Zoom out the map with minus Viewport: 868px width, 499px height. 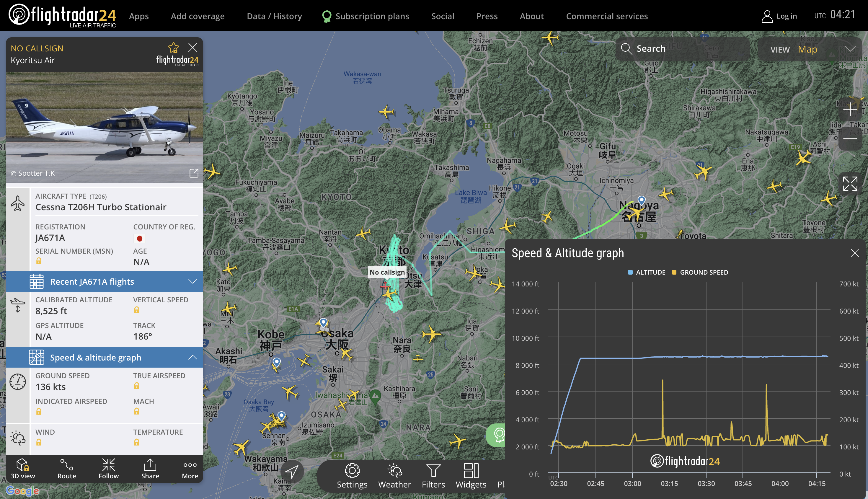[850, 138]
